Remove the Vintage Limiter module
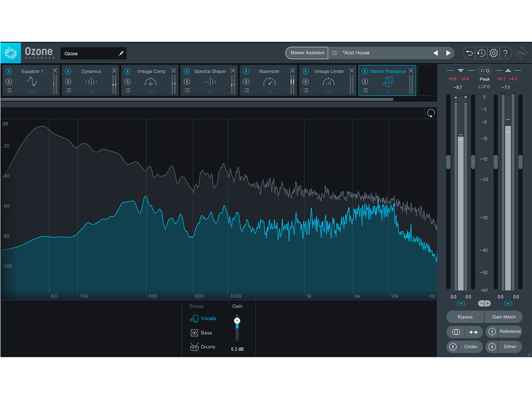This screenshot has height=399, width=532. tap(351, 71)
